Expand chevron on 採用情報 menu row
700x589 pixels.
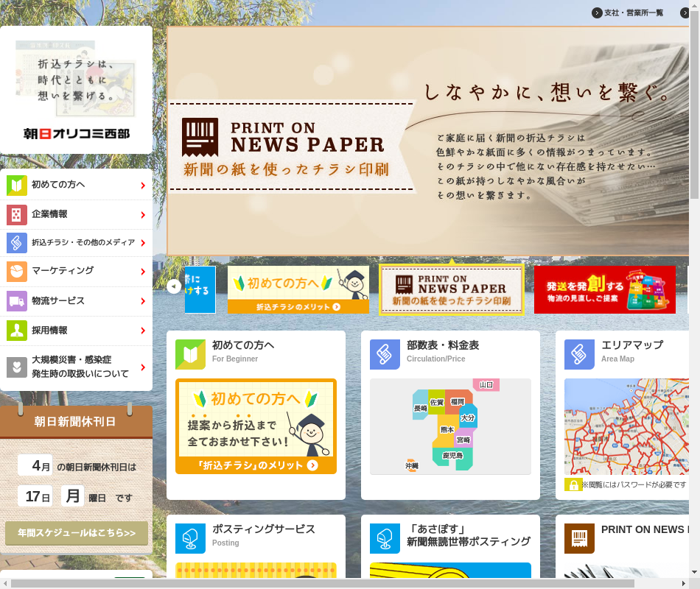tap(143, 331)
